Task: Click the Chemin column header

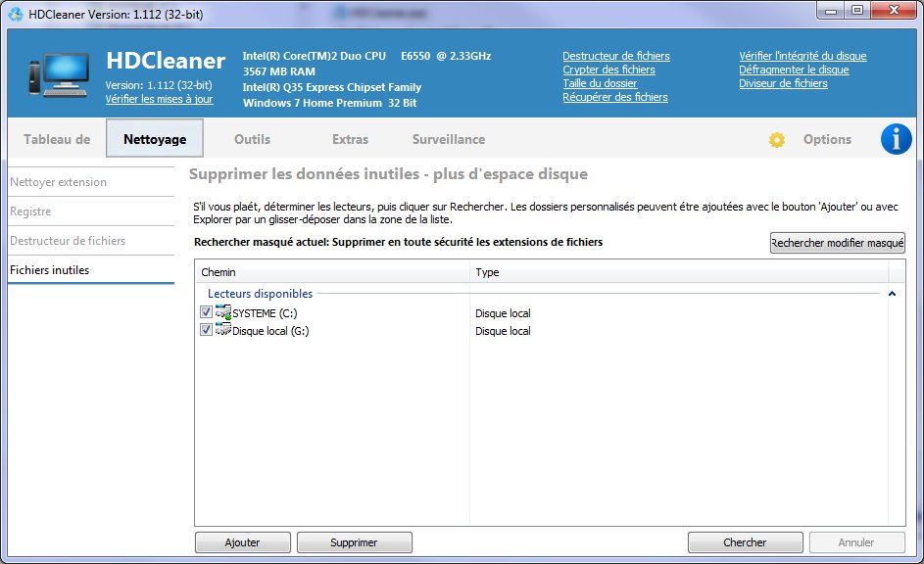Action: (x=332, y=272)
